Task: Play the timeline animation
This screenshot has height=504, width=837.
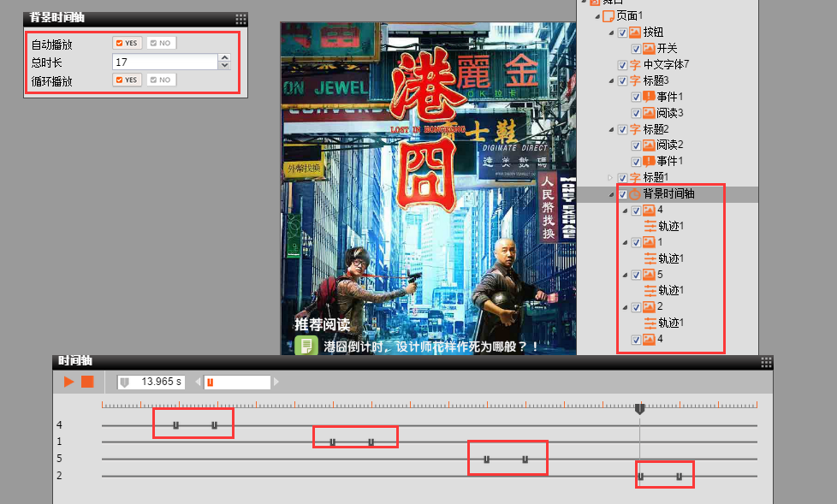Action: coord(68,382)
